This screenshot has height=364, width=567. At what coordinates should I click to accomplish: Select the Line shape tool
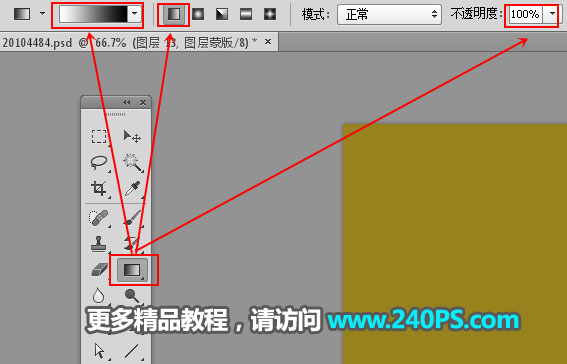[132, 351]
